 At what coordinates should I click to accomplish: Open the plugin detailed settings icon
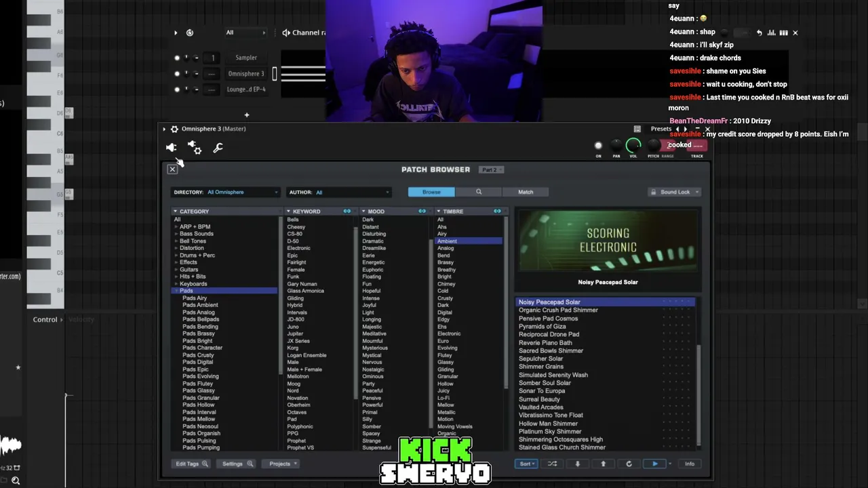195,148
